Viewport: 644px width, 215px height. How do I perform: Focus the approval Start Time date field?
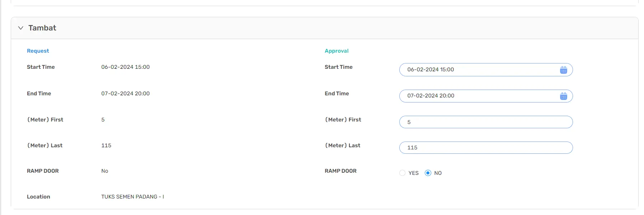point(486,70)
